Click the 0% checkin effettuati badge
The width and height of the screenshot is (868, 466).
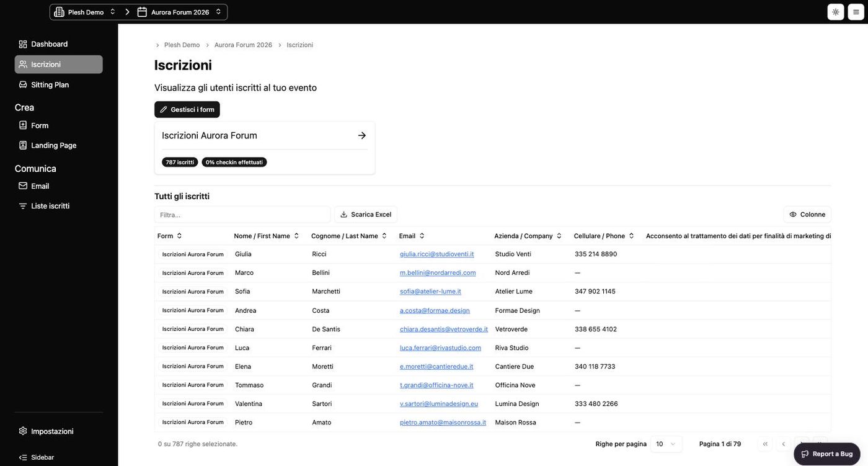point(234,162)
